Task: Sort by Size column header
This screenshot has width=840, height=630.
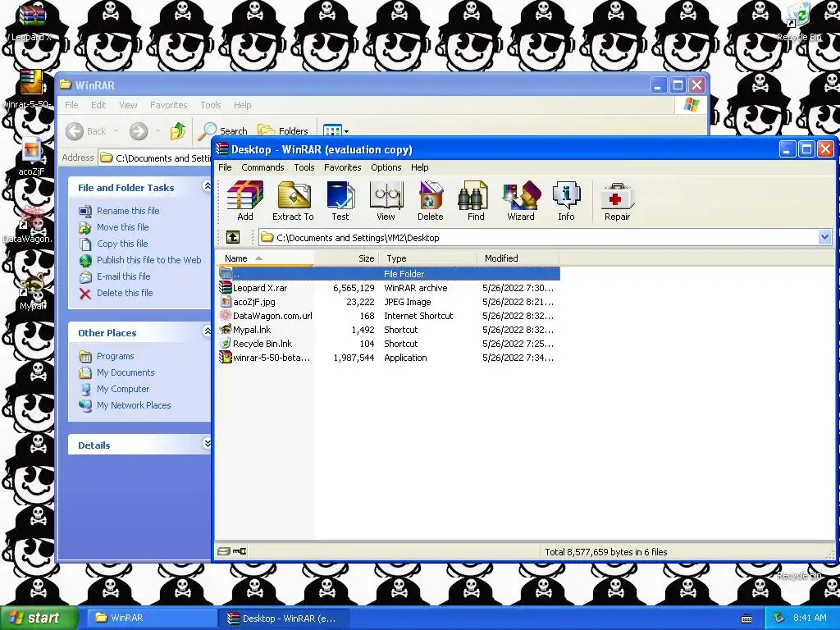Action: click(346, 258)
